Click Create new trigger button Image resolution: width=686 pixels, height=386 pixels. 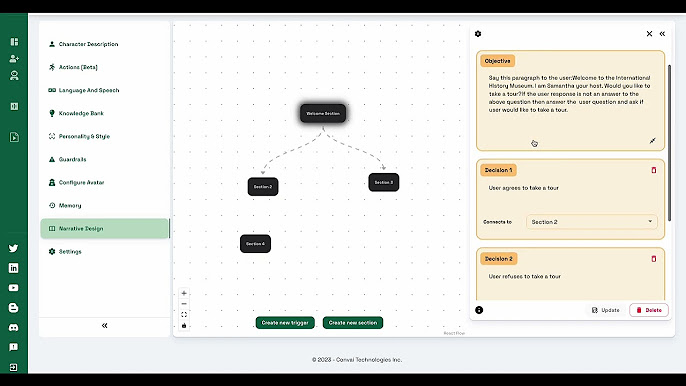tap(285, 323)
